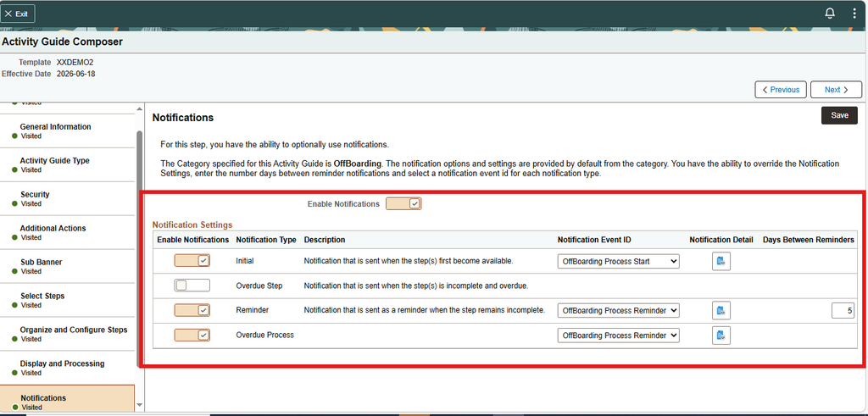Click the Notification Type column header
The width and height of the screenshot is (868, 416).
265,240
